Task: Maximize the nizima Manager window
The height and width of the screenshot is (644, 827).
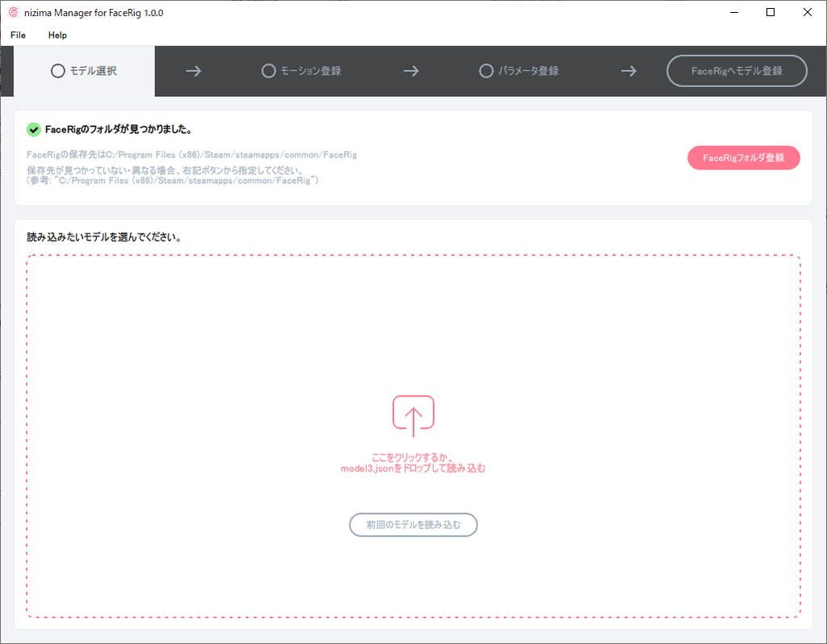Action: 770,13
